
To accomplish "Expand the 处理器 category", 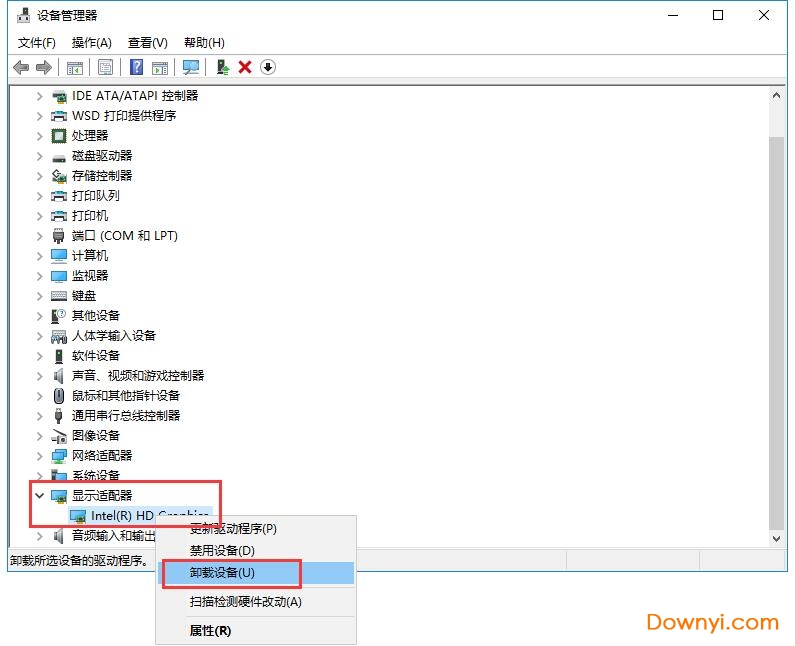I will 40,136.
